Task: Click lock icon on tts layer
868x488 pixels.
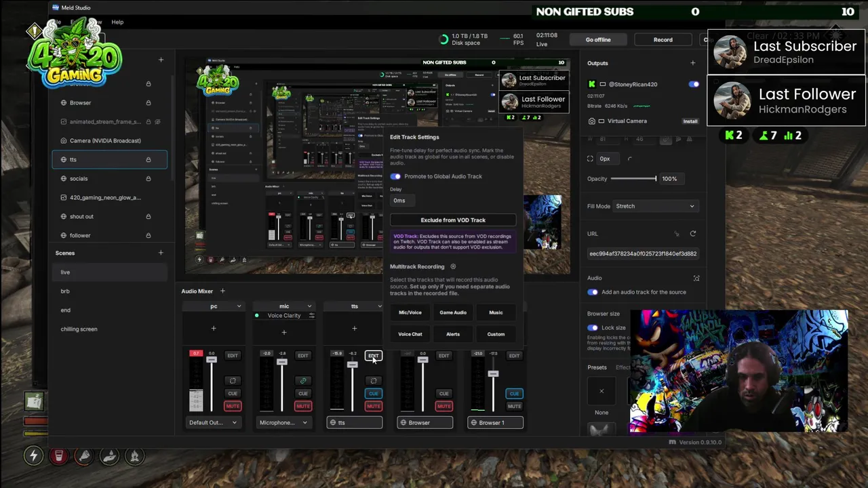Action: point(149,160)
